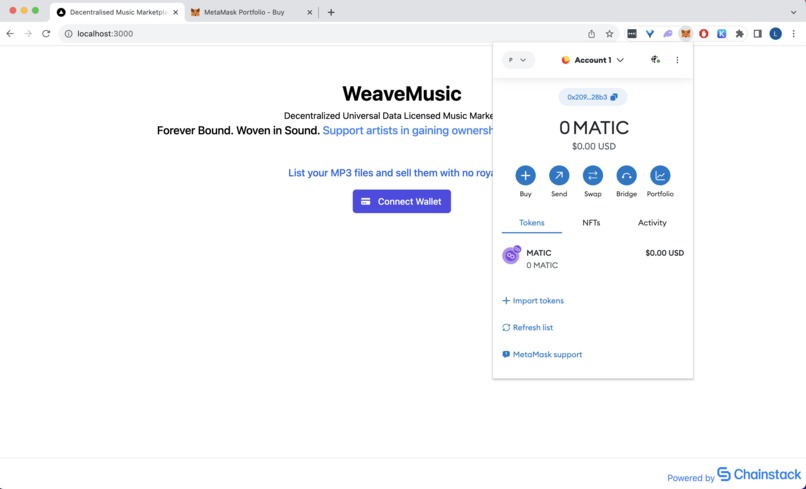Click the Refresh list link
This screenshot has height=489, width=806.
(527, 328)
